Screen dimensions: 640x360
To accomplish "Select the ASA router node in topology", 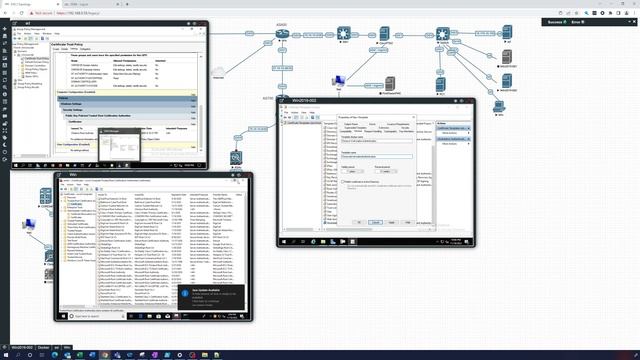I will click(282, 33).
